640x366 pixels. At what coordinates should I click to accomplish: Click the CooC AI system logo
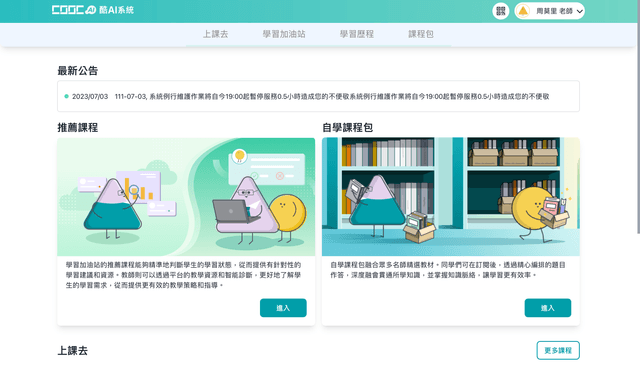[x=93, y=10]
